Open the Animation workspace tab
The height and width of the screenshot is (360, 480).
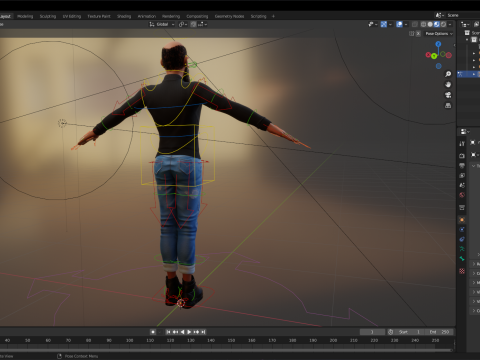pos(147,16)
